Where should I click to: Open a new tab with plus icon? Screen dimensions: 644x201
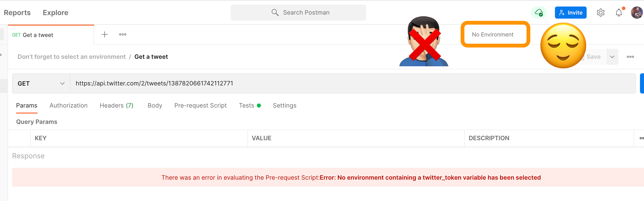105,35
